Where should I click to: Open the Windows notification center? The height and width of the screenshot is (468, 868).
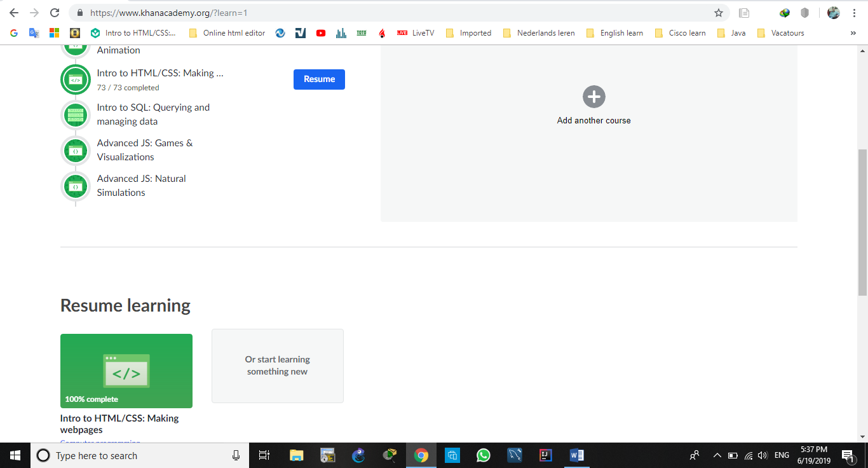[848, 455]
